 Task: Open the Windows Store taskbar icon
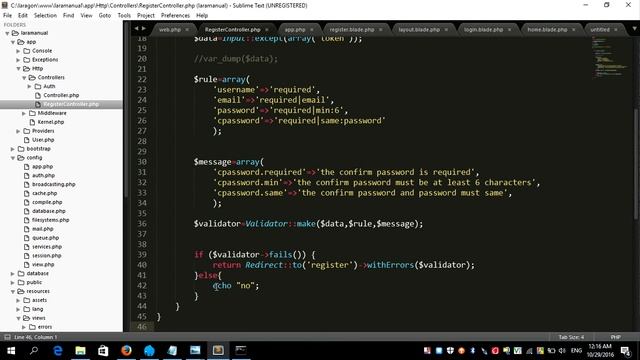103,351
